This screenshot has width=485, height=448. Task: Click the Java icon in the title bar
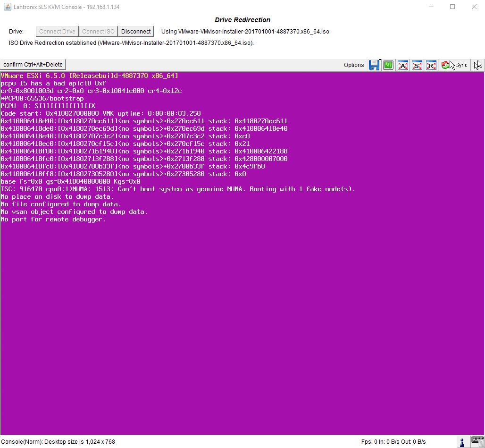(x=7, y=7)
